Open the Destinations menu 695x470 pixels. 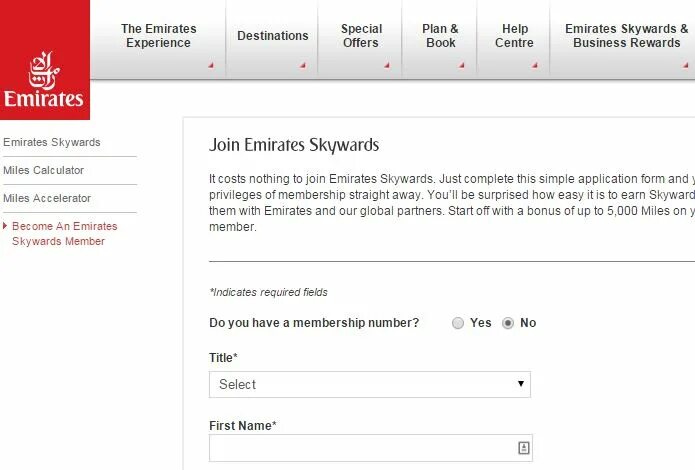272,36
